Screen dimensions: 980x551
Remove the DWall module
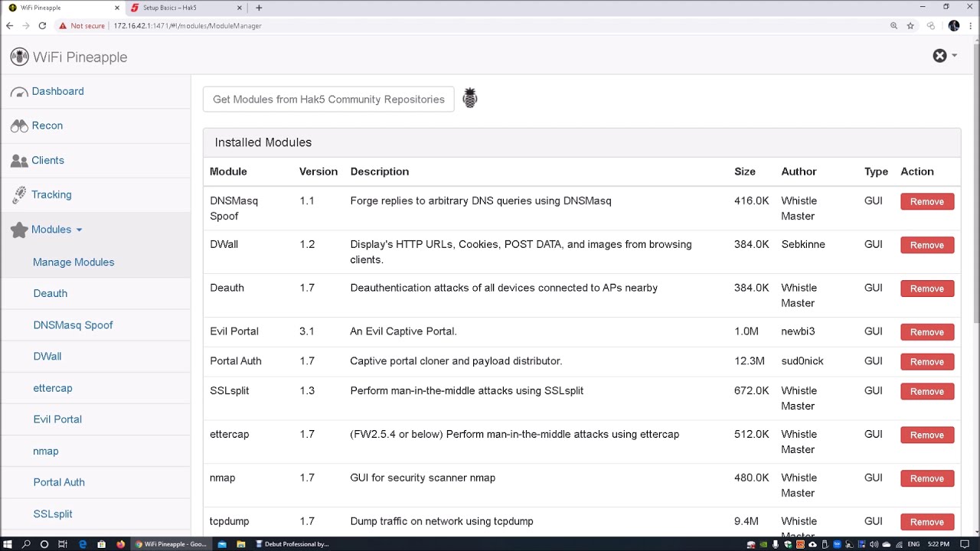(x=927, y=245)
